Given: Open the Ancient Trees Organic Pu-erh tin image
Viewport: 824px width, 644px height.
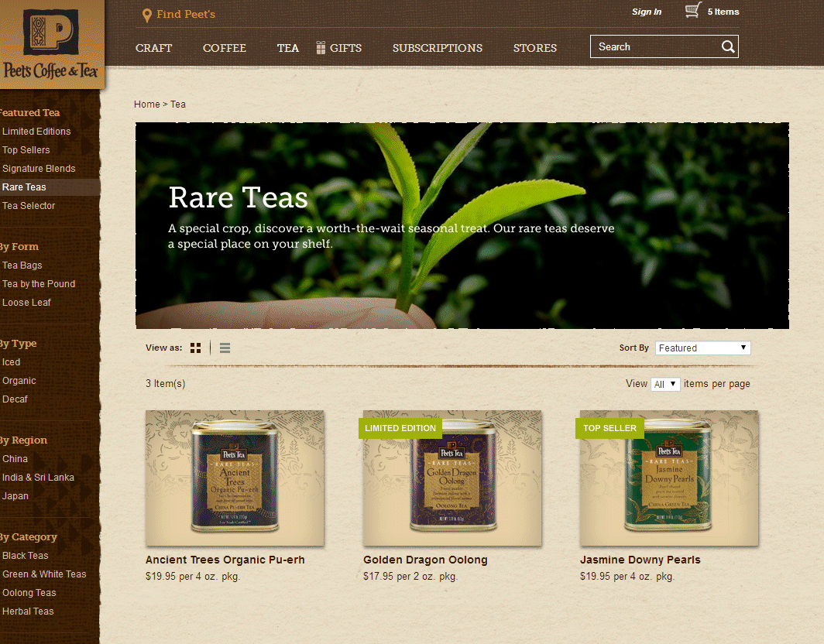Looking at the screenshot, I should point(235,478).
